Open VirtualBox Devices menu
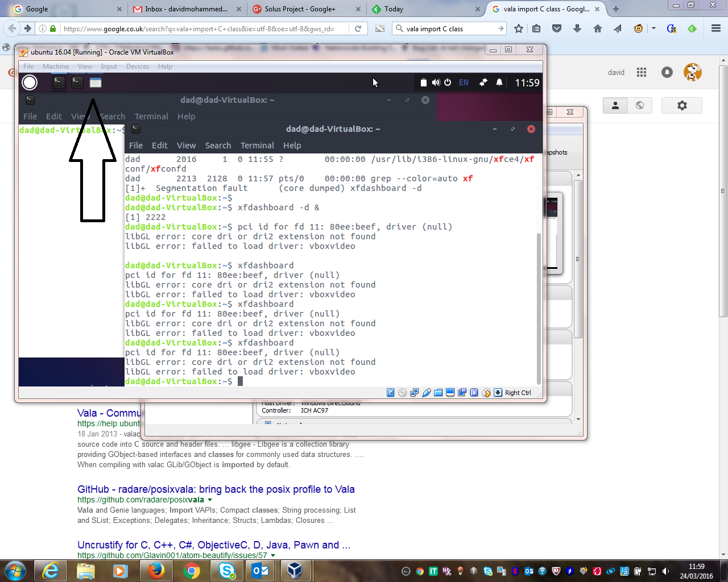 (x=138, y=66)
